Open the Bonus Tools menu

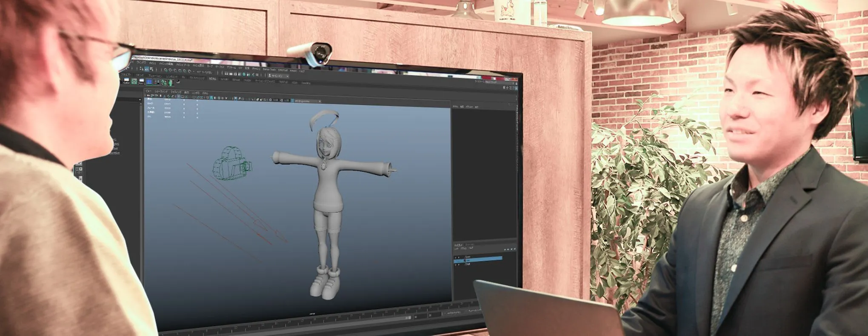pos(269,70)
